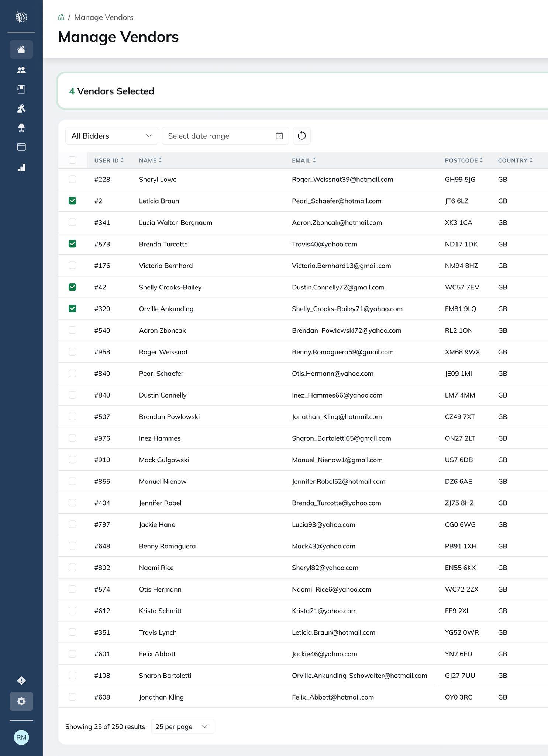548x756 pixels.
Task: Open the catalogue book icon in the sidebar
Action: (x=21, y=89)
